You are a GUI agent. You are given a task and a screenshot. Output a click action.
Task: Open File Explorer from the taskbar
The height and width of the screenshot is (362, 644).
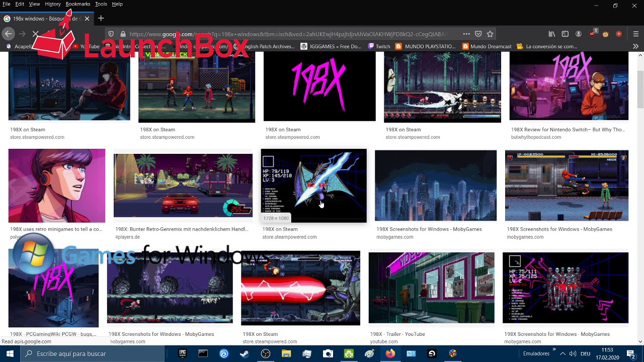286,353
